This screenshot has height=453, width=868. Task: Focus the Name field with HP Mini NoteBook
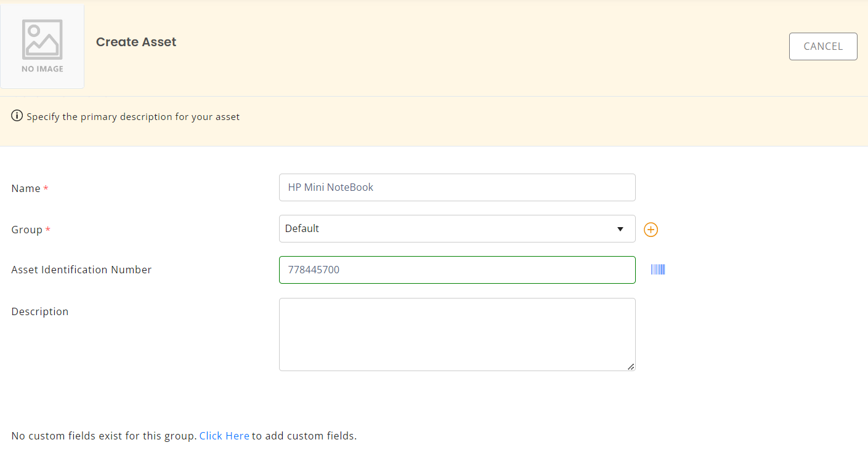pyautogui.click(x=456, y=187)
